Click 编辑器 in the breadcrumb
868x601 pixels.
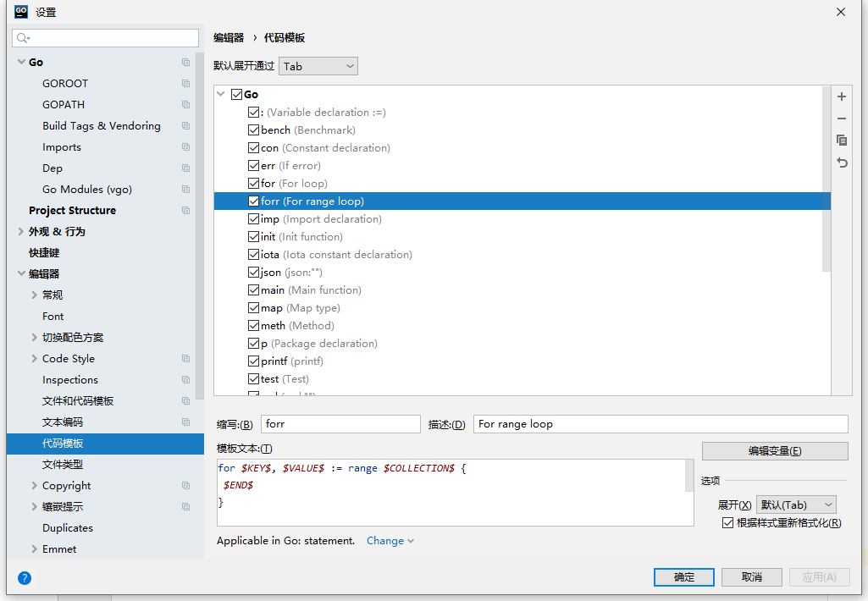tap(229, 37)
